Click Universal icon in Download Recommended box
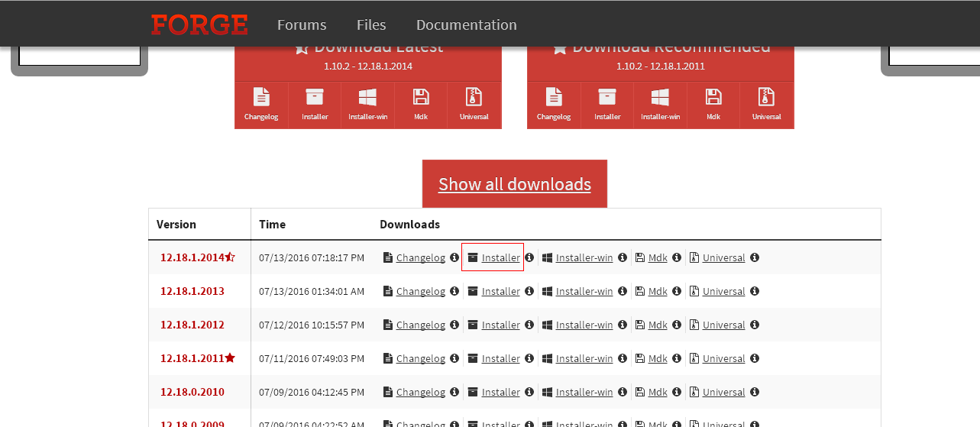Image resolution: width=980 pixels, height=427 pixels. 766,98
